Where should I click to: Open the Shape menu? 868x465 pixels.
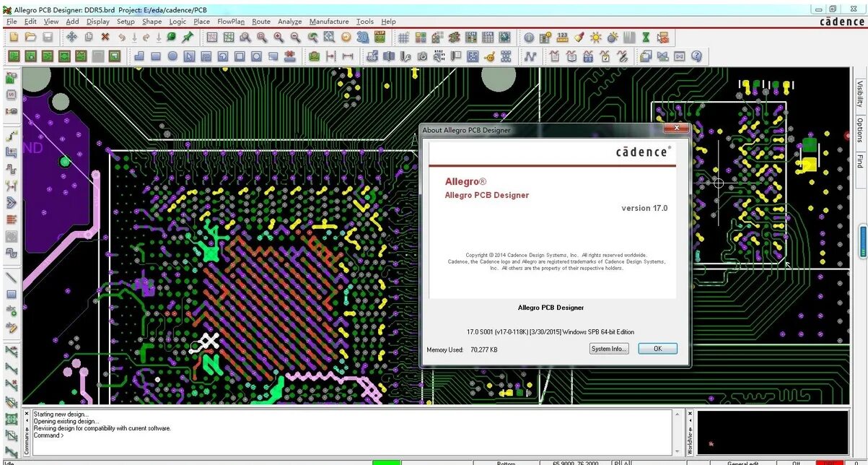click(152, 22)
